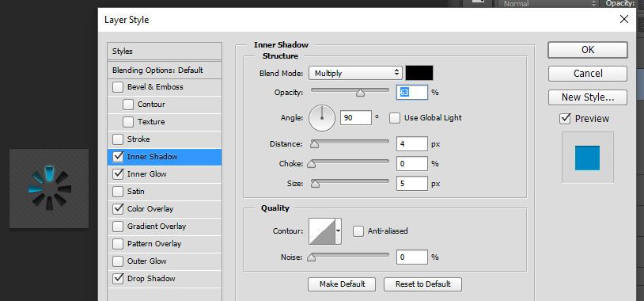Enable the Gradient Overlay checkbox

pyautogui.click(x=118, y=227)
